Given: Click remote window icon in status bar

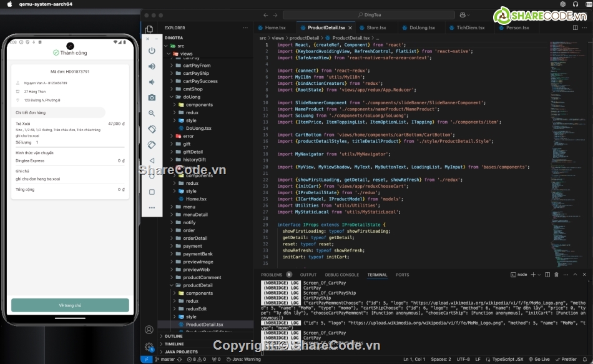Looking at the screenshot, I should (146, 360).
